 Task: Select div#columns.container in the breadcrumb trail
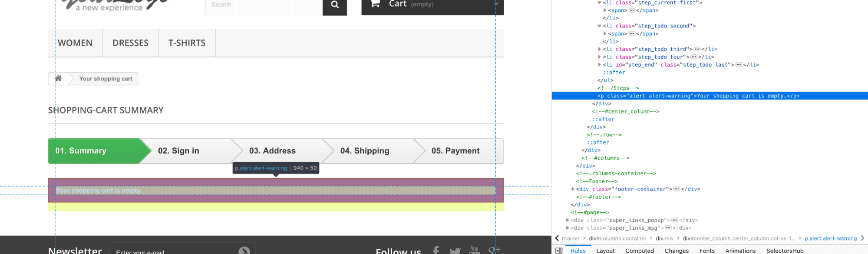click(x=617, y=238)
